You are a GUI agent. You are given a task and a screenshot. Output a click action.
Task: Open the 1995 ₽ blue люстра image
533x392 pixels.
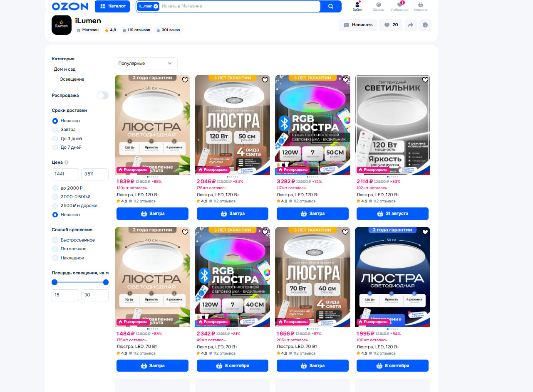[392, 277]
